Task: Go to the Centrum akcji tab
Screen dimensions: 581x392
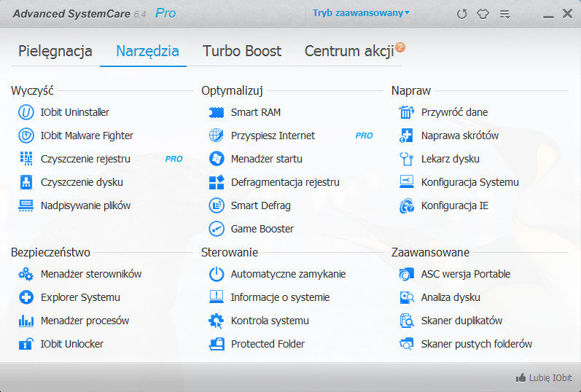Action: click(x=349, y=51)
